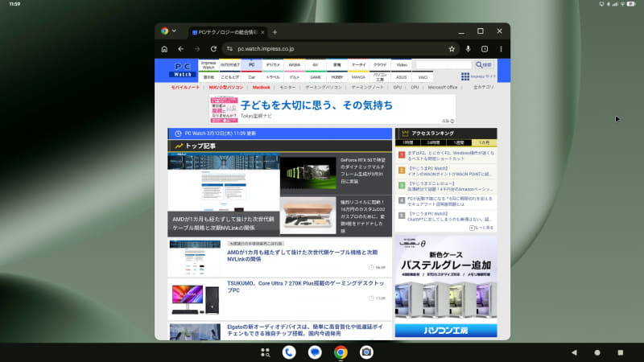Select the 24時間 ranking tab

pyautogui.click(x=433, y=143)
